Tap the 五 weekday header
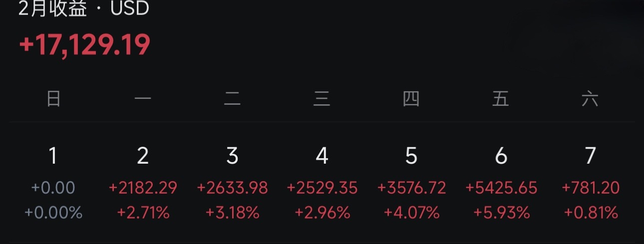Screen dimensions: 644x244 (501, 99)
